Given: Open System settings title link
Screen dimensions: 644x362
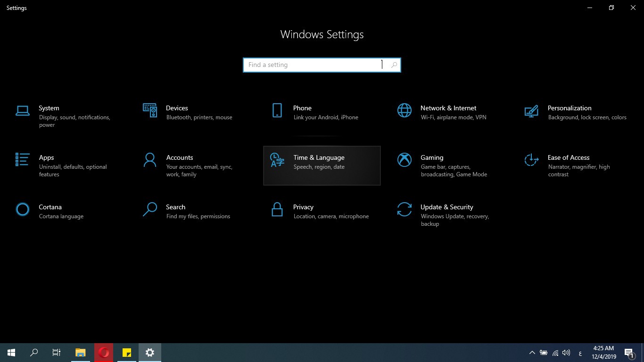Looking at the screenshot, I should click(x=49, y=108).
